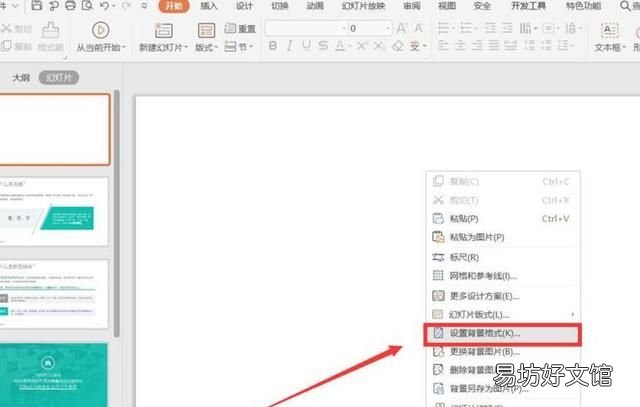The image size is (640, 407).
Task: Toggle 标尺(R) ruler menu entry
Action: click(502, 257)
